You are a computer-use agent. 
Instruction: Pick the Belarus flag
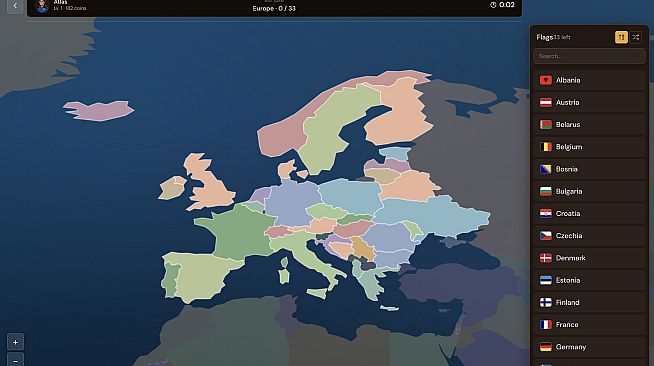589,125
